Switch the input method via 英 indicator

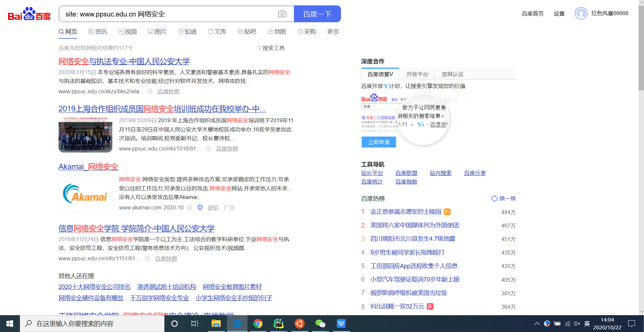pos(587,324)
